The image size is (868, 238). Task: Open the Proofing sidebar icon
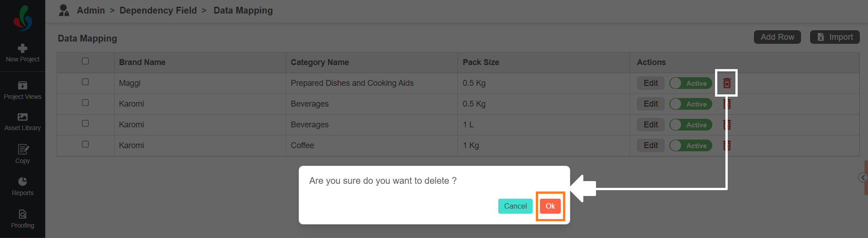click(x=23, y=214)
